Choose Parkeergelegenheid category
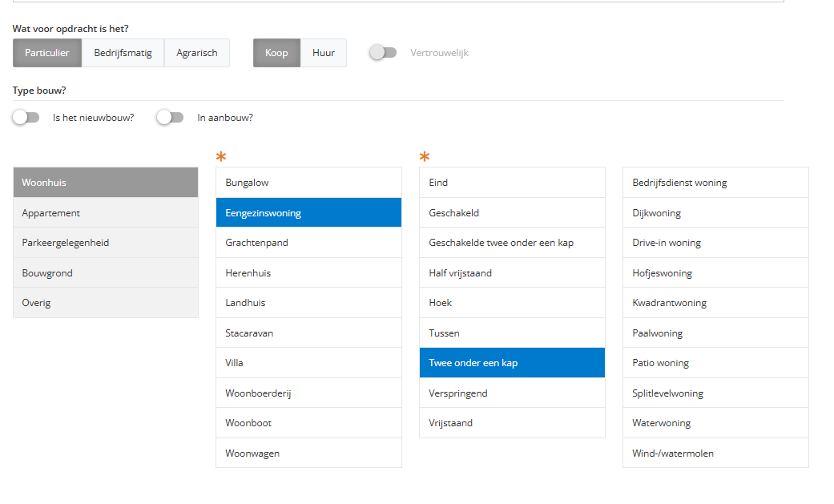This screenshot has height=504, width=834. pyautogui.click(x=106, y=243)
